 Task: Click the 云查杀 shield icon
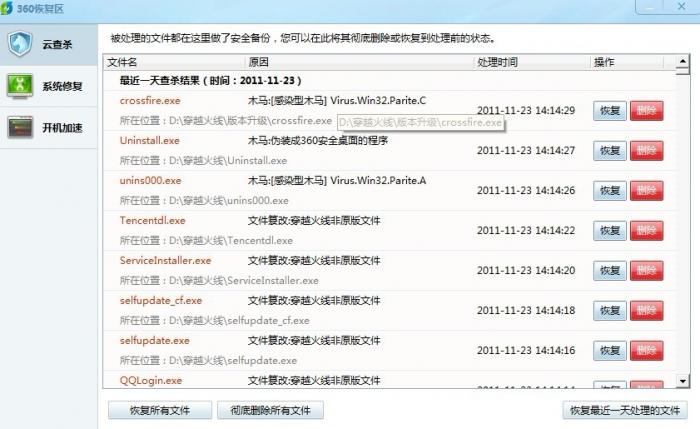tap(20, 44)
